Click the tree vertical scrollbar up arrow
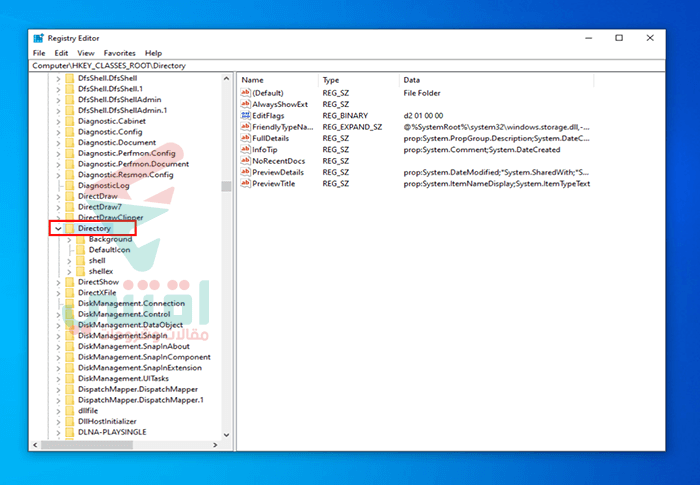Screen dimensions: 700x485 pos(226,79)
